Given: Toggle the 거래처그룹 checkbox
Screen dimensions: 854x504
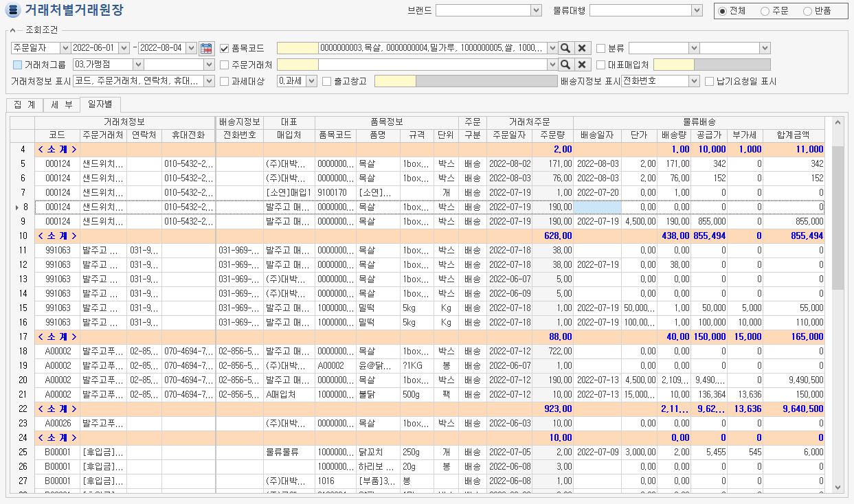Looking at the screenshot, I should (17, 65).
